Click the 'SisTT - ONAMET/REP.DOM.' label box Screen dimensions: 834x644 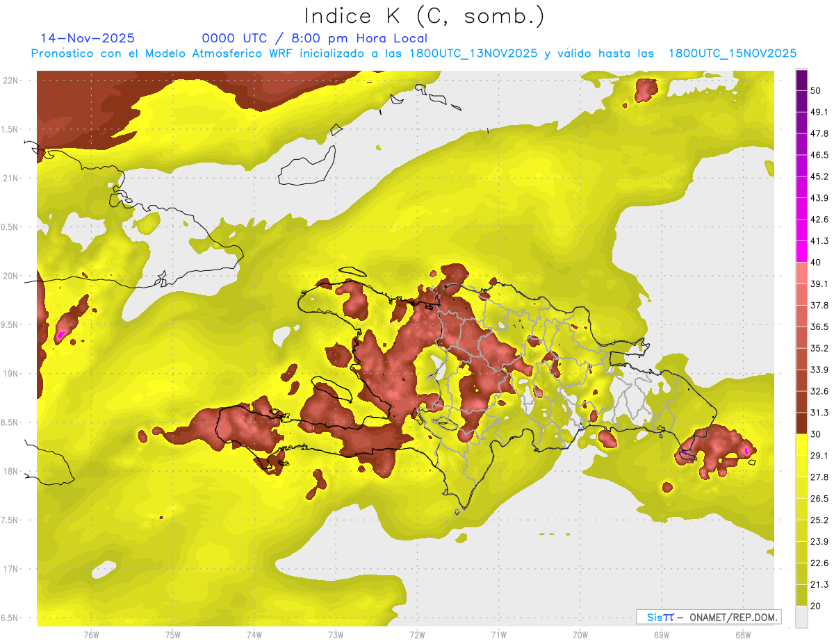pyautogui.click(x=708, y=617)
